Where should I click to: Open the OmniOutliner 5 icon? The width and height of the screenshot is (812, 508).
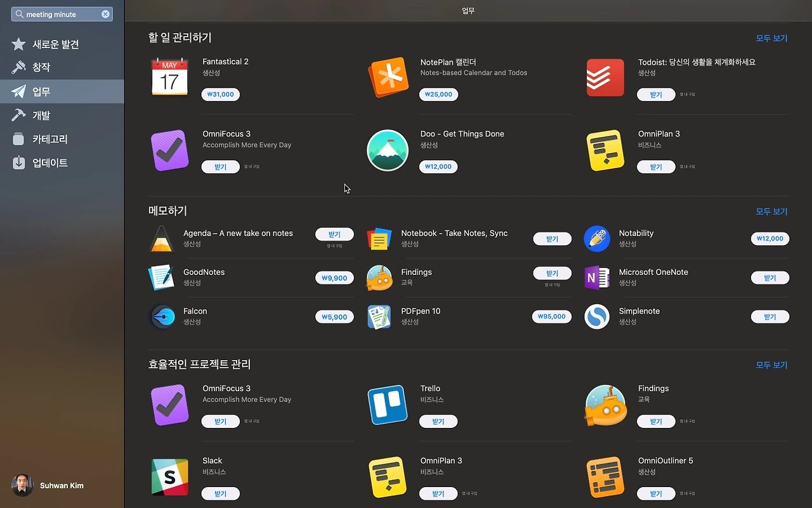point(605,477)
